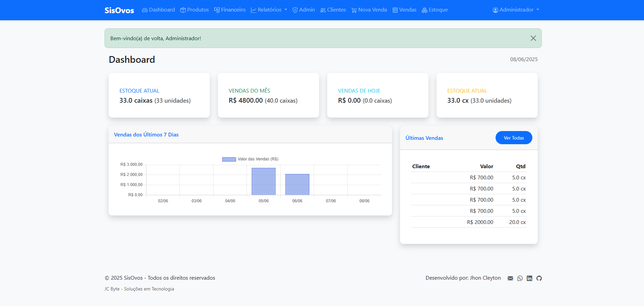Expand the Relatórios dropdown menu
Image resolution: width=644 pixels, height=306 pixels.
(269, 10)
